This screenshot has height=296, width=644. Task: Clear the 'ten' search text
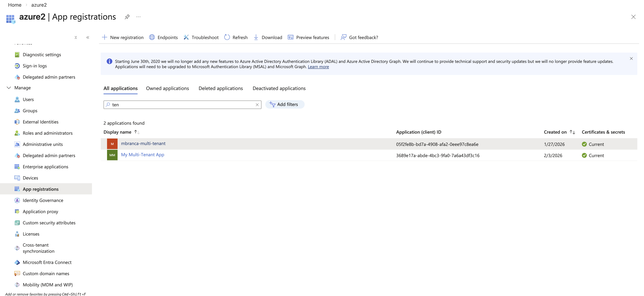coord(257,105)
